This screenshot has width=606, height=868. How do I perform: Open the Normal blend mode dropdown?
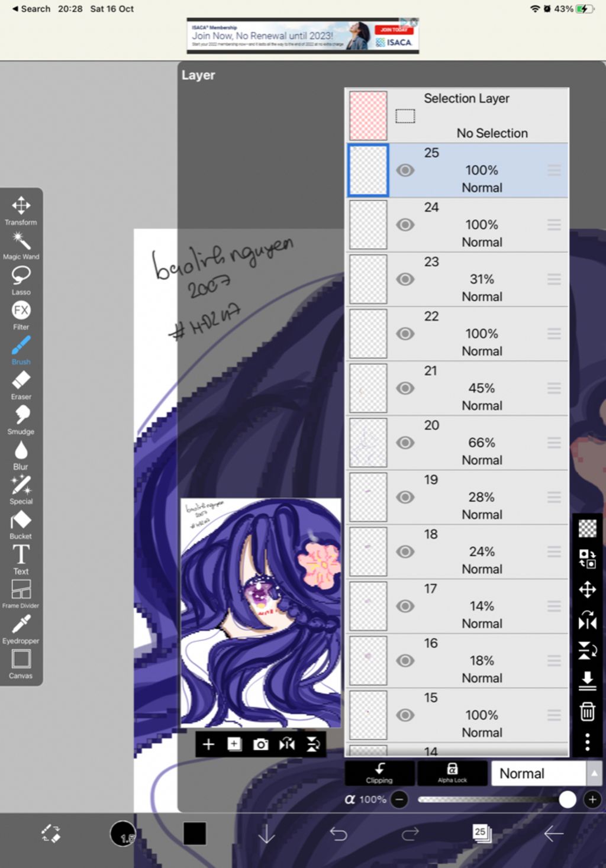pos(538,773)
